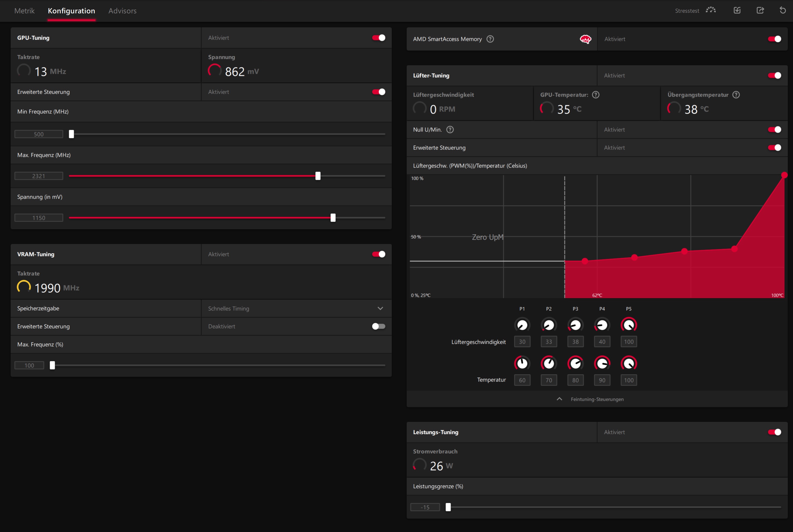Toggle Leistungs-Tuning switch
Viewport: 793px width, 532px height.
774,432
